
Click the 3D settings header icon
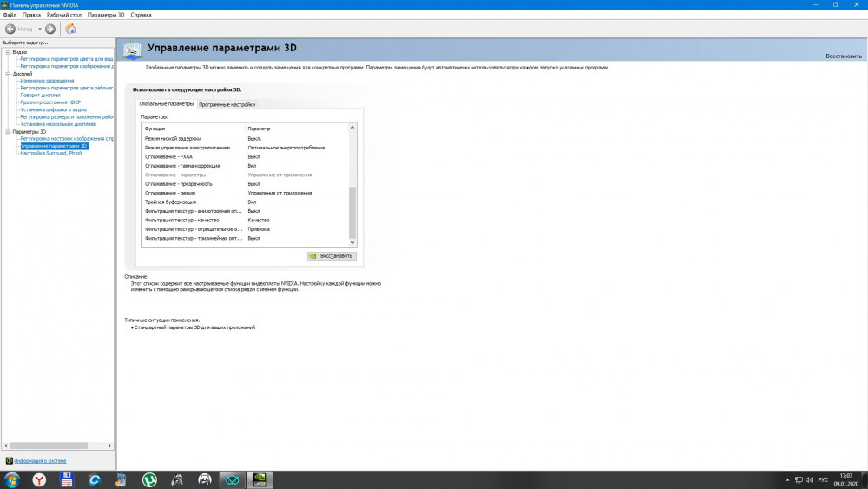tap(132, 50)
